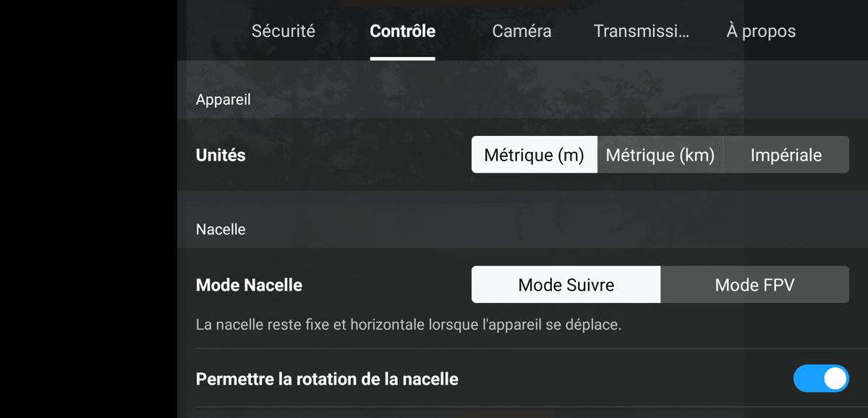The height and width of the screenshot is (418, 868).
Task: Select Mode Suivre for the gimbal
Action: click(566, 284)
